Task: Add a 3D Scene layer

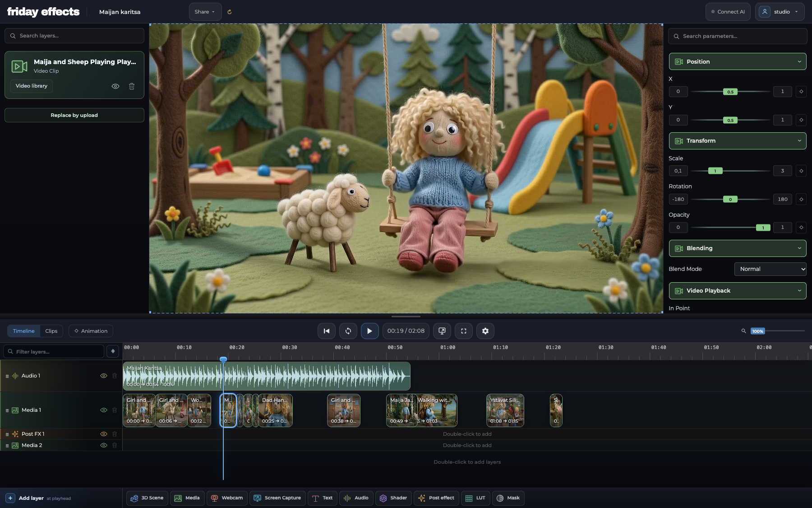Action: tap(147, 498)
